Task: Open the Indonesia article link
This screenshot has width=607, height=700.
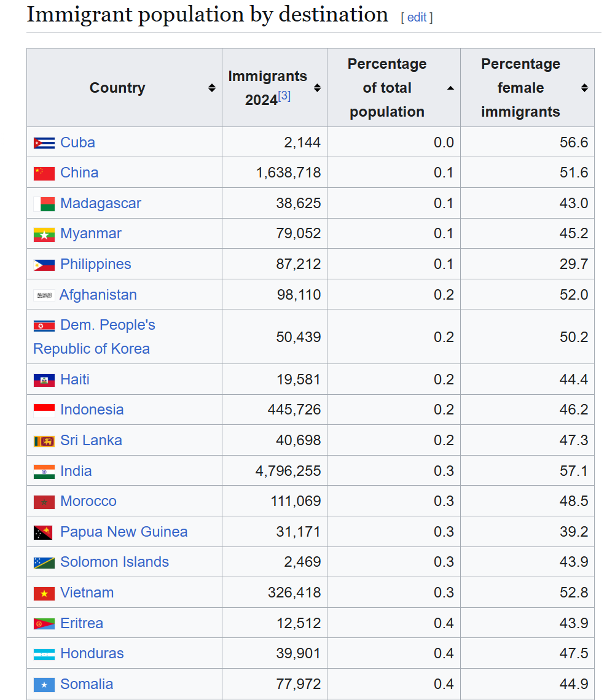Action: [x=92, y=410]
